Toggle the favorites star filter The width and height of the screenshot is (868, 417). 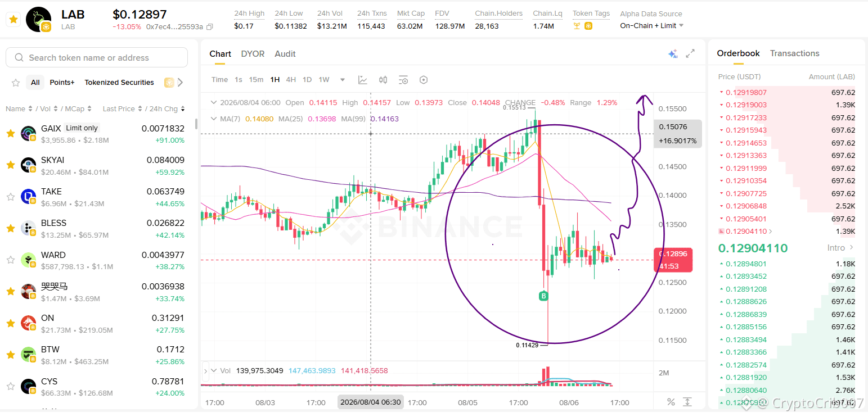pyautogui.click(x=16, y=83)
